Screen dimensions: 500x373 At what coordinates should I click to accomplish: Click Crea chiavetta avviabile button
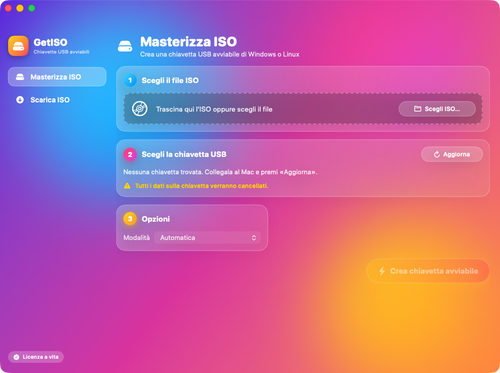(428, 271)
